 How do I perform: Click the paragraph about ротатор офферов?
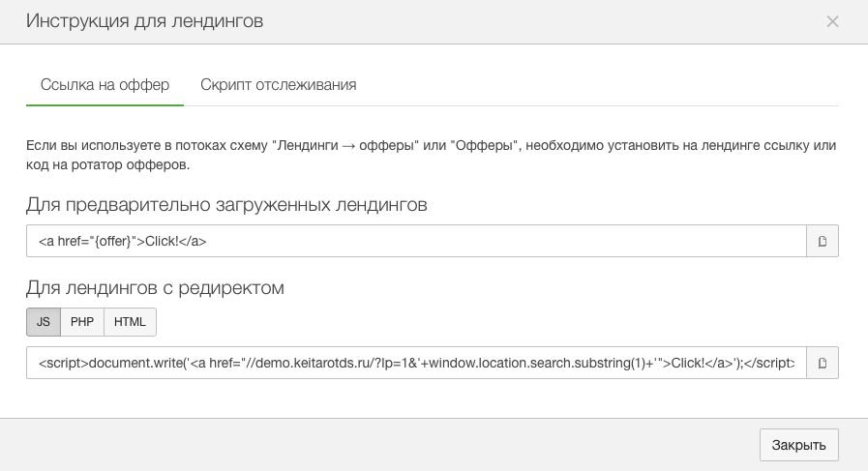(432, 155)
